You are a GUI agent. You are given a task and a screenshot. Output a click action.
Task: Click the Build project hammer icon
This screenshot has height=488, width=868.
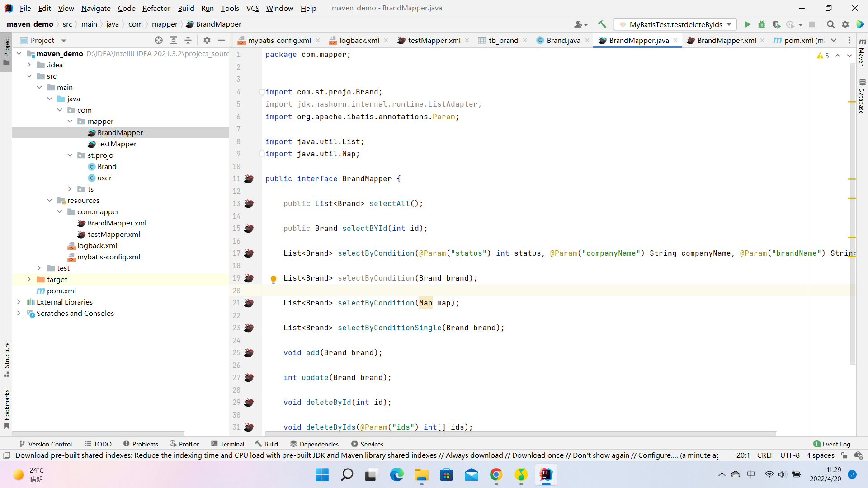[x=602, y=24]
